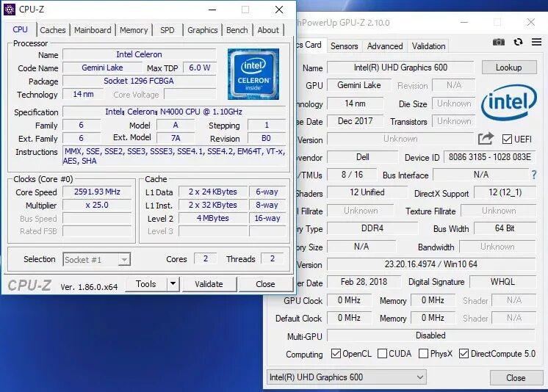This screenshot has width=548, height=392.
Task: Click the Intel logo in GPU-Z
Action: click(508, 102)
